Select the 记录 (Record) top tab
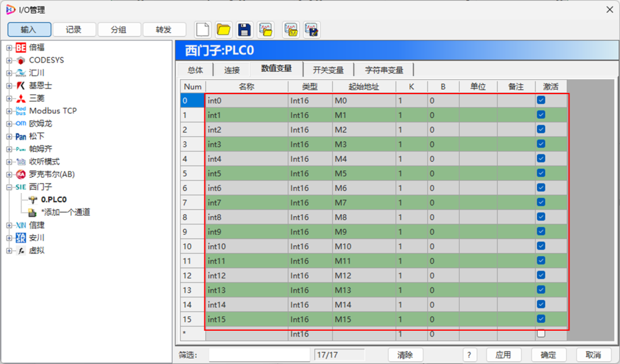This screenshot has width=620, height=364. (74, 30)
